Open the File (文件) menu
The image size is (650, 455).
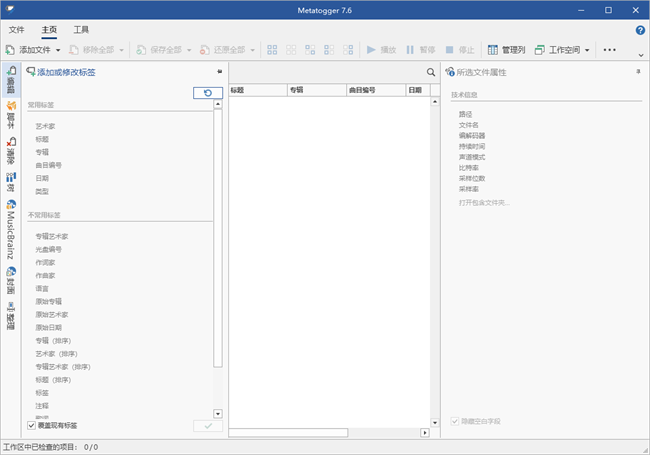coord(16,30)
